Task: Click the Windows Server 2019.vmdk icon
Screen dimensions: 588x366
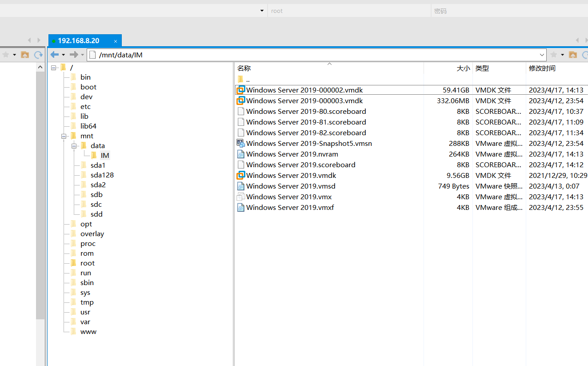Action: 240,175
